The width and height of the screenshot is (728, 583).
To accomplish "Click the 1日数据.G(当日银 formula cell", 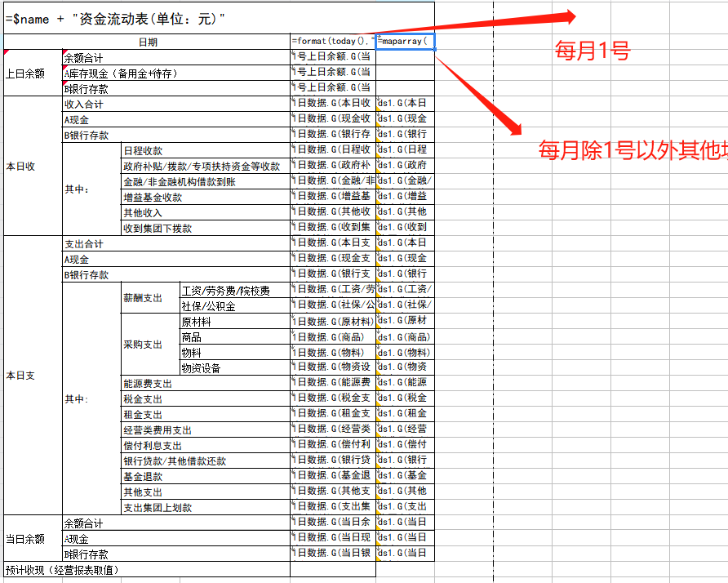I will pos(333,554).
